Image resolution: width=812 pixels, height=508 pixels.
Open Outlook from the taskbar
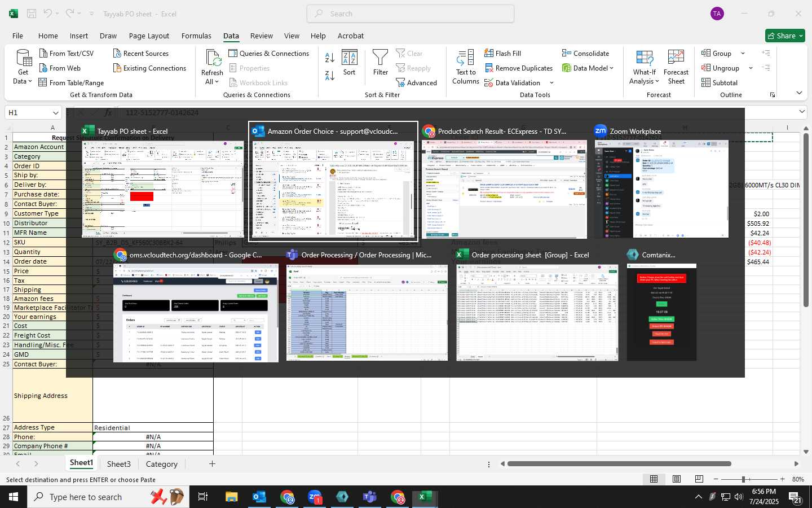tap(259, 497)
